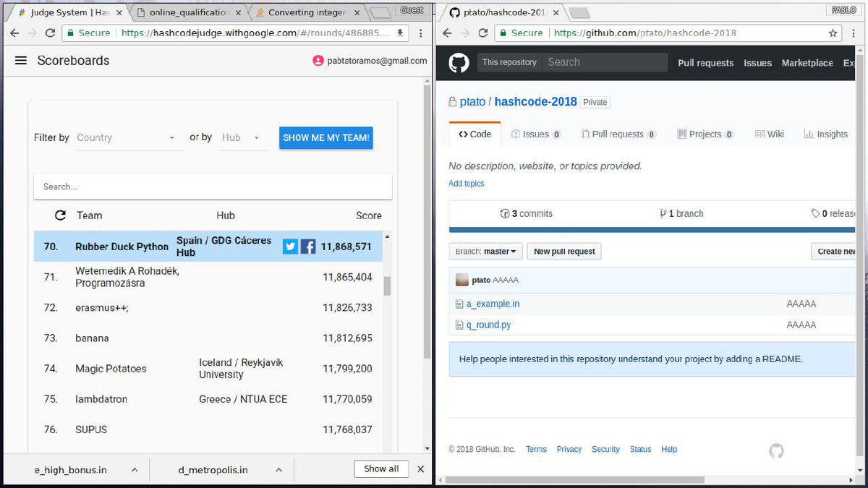This screenshot has width=868, height=488.
Task: Open the repository Insights tab
Action: point(825,134)
